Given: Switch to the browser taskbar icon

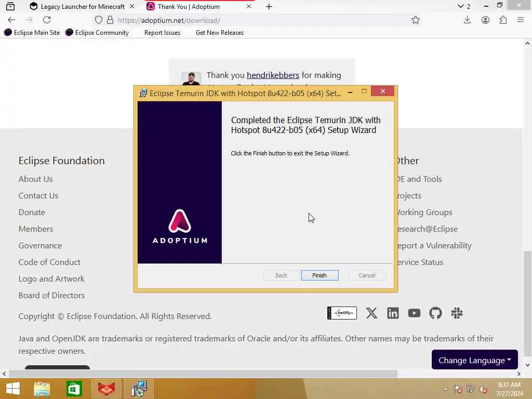Looking at the screenshot, I should click(x=107, y=389).
